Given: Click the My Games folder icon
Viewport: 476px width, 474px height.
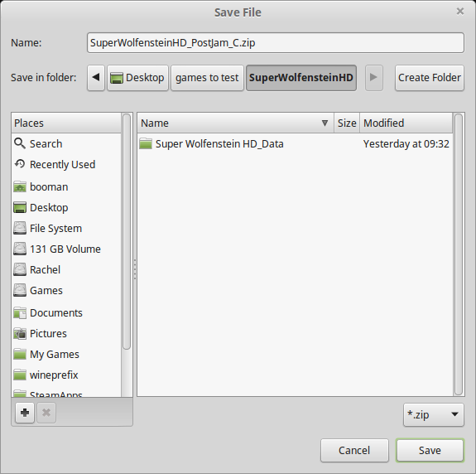Looking at the screenshot, I should click(20, 354).
